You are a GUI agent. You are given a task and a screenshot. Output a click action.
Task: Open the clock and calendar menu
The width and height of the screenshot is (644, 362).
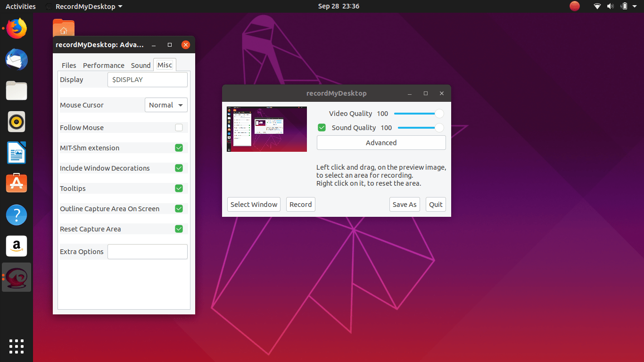coord(339,6)
